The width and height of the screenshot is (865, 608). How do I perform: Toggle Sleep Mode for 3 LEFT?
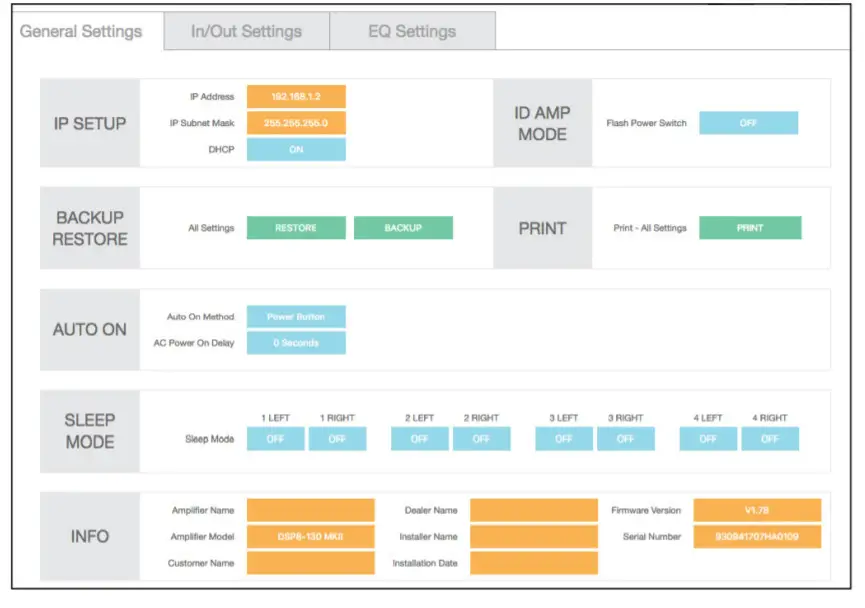564,439
